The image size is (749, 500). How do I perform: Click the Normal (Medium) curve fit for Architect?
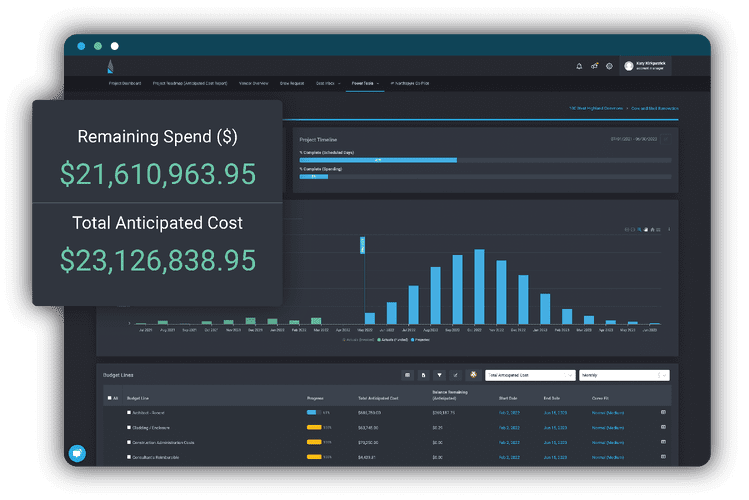click(608, 413)
